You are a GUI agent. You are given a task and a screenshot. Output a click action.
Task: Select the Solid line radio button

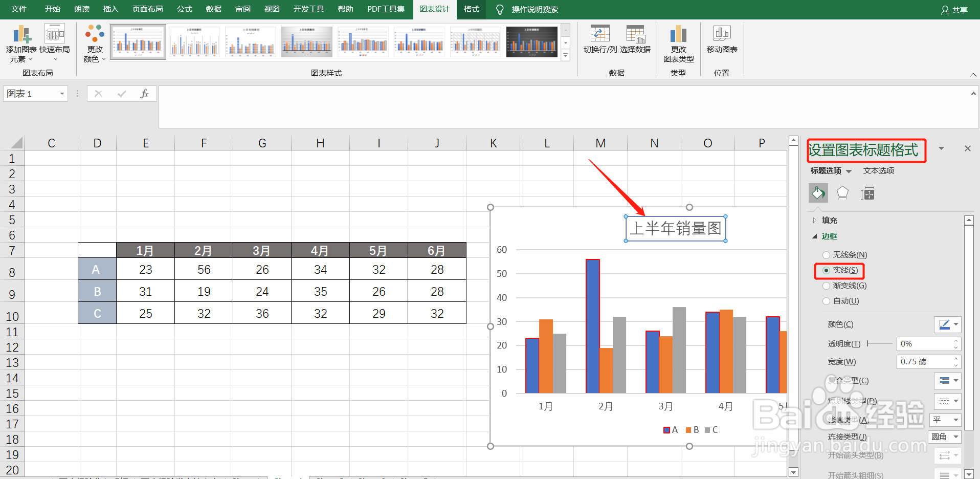point(826,270)
